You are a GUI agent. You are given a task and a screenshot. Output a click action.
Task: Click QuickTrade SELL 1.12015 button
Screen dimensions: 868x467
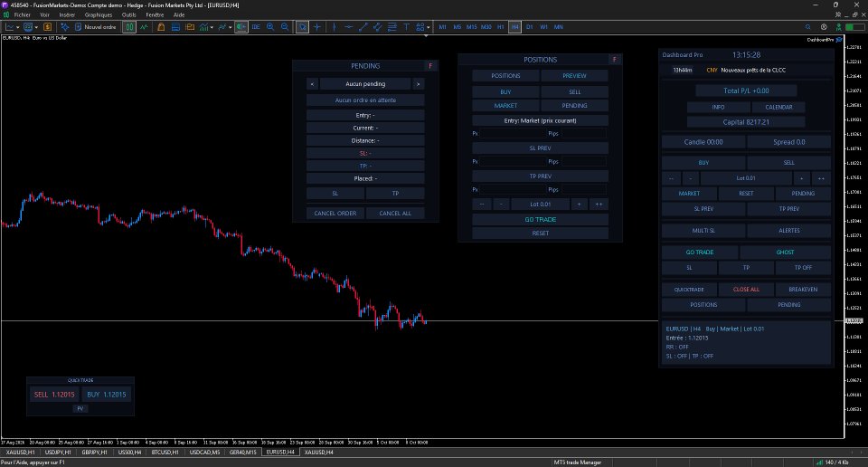pos(54,395)
